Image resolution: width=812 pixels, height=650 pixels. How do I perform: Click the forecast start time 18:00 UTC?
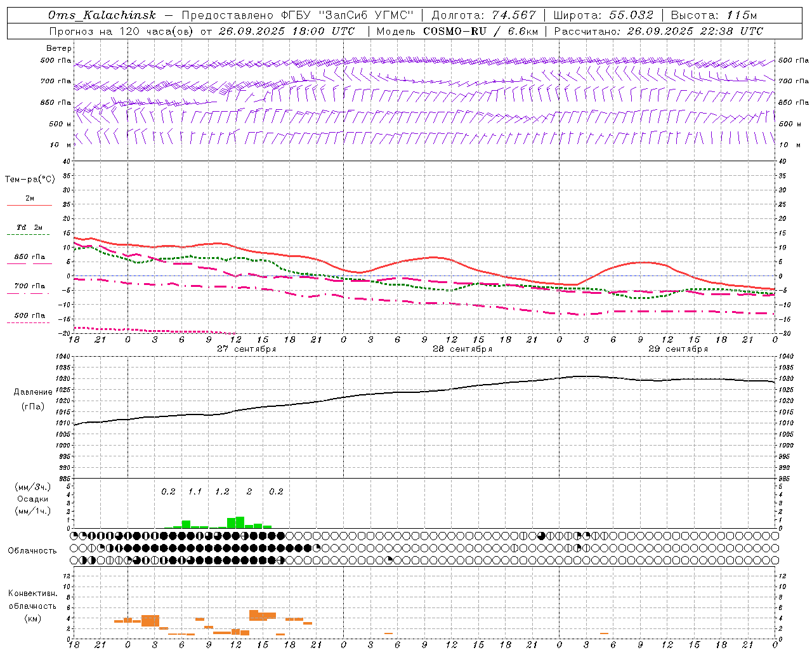(x=324, y=31)
